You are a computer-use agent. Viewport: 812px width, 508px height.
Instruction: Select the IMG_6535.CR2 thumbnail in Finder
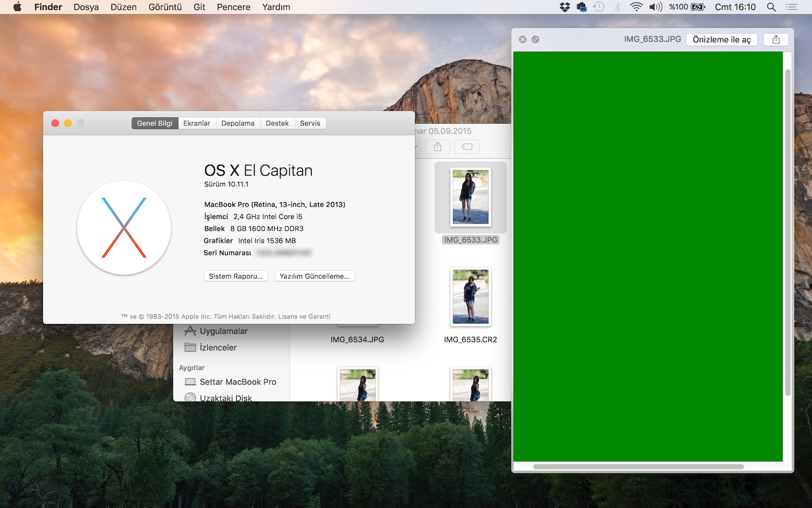(x=471, y=297)
